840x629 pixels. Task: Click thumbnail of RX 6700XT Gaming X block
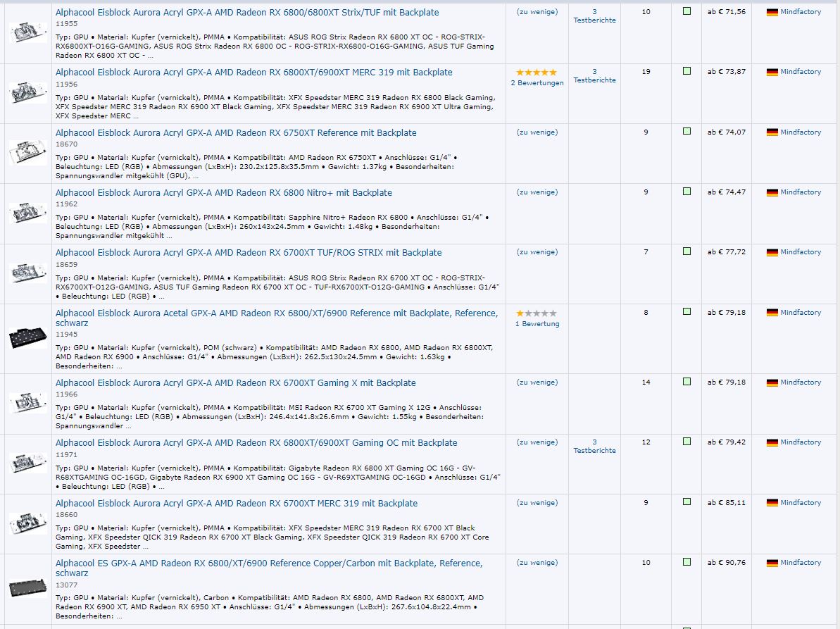pyautogui.click(x=28, y=404)
